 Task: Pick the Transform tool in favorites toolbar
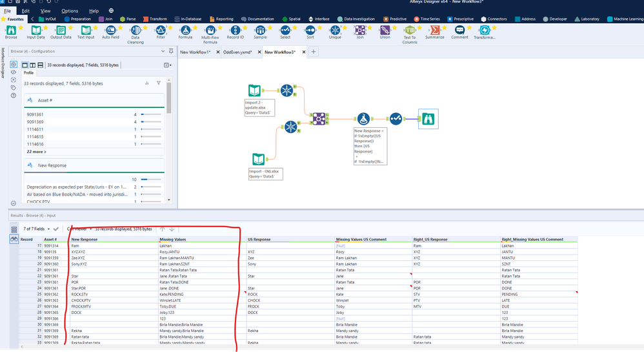[x=485, y=30]
